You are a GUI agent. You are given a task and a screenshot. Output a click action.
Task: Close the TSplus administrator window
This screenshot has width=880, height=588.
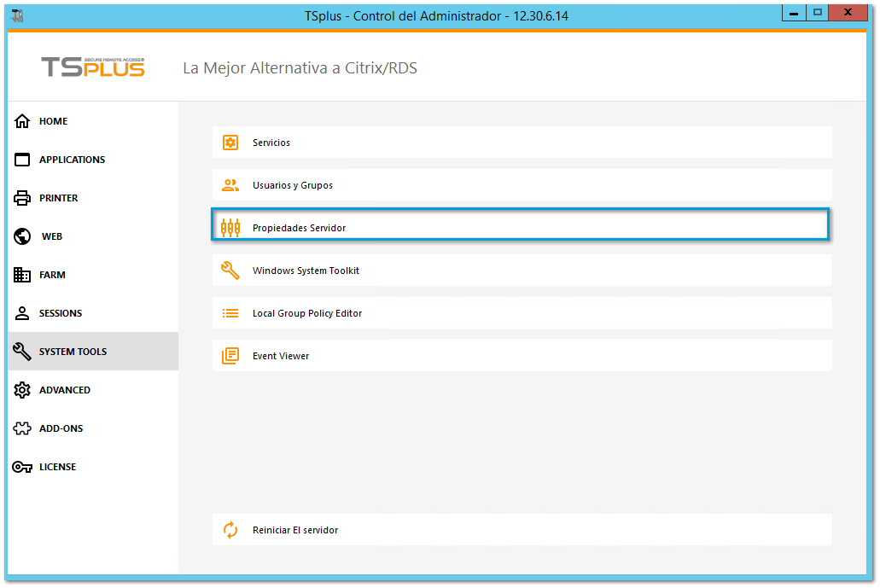[848, 13]
